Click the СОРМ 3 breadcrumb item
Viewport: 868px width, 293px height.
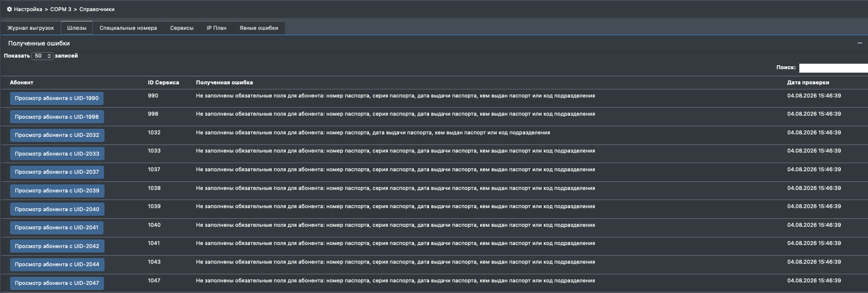point(61,9)
